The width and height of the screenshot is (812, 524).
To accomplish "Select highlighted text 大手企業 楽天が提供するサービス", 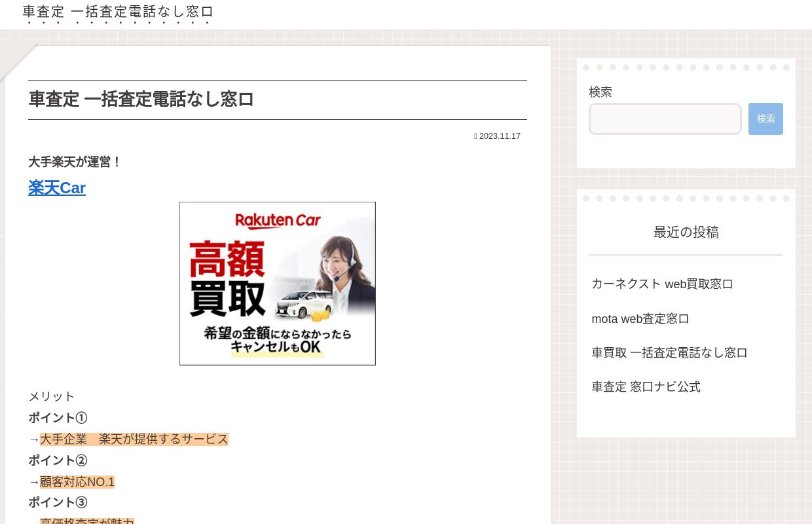I will pyautogui.click(x=134, y=439).
